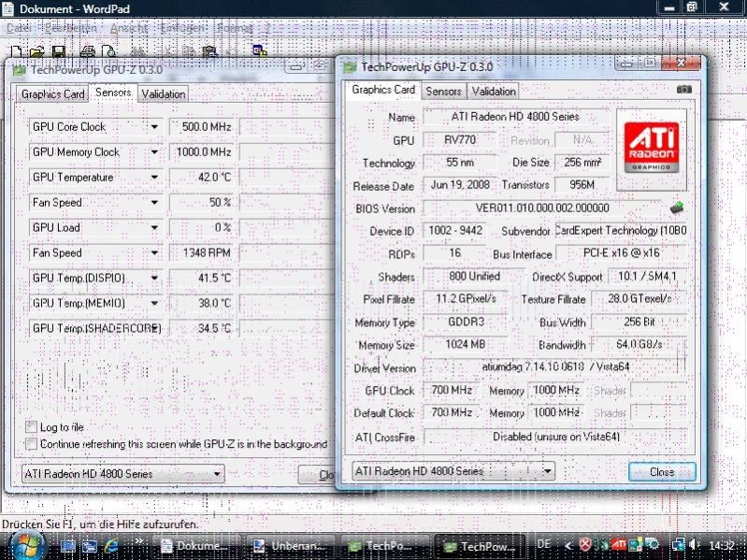Show hidden tray icons arrow
Screen dimensions: 747x560
(568, 545)
